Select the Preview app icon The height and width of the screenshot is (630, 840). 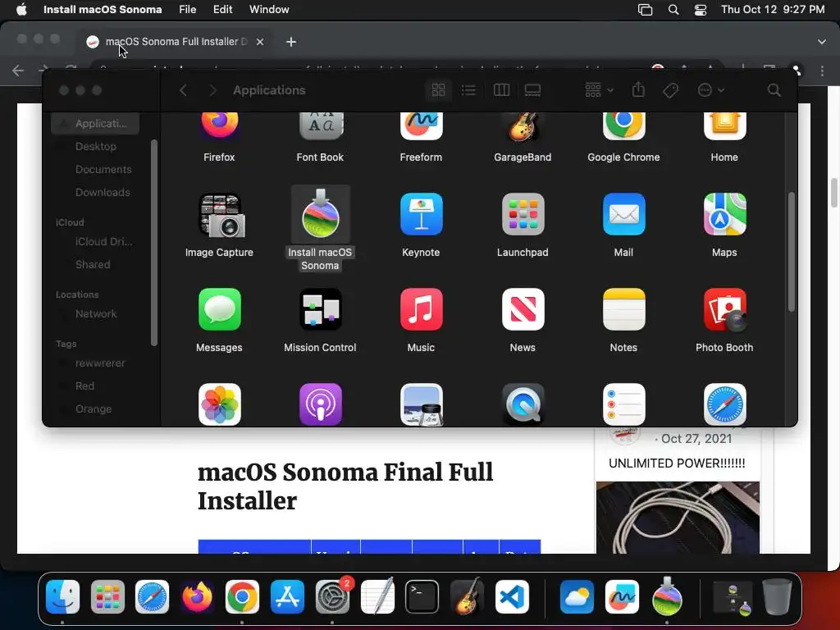click(421, 404)
